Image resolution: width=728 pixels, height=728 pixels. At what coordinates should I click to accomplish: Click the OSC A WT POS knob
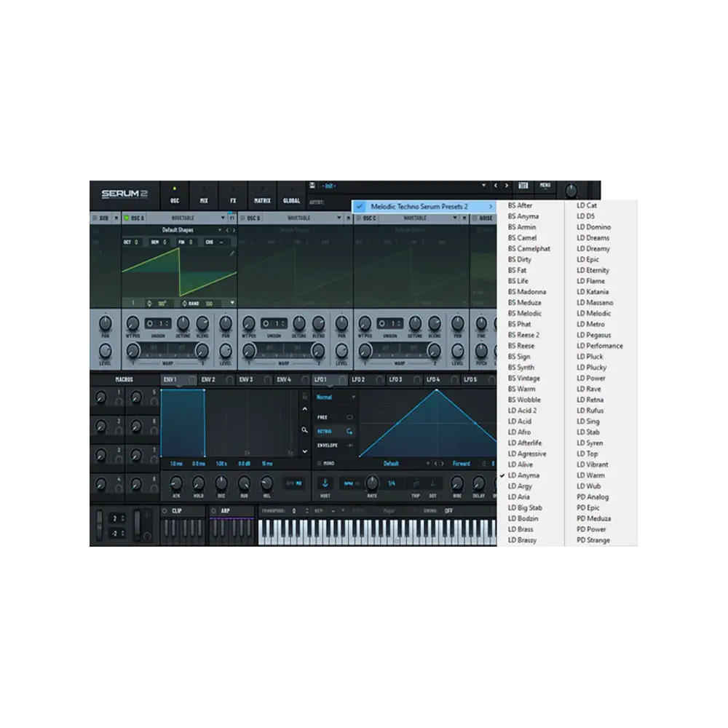132,323
